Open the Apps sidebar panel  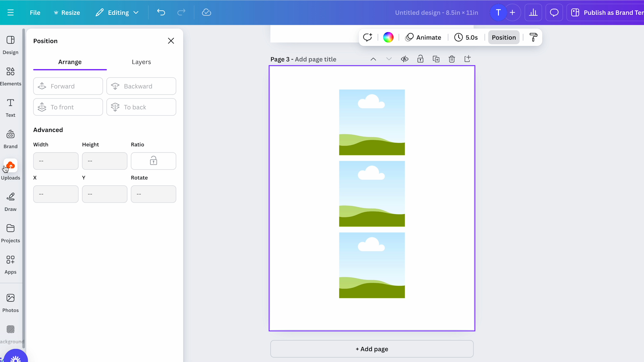(10, 265)
